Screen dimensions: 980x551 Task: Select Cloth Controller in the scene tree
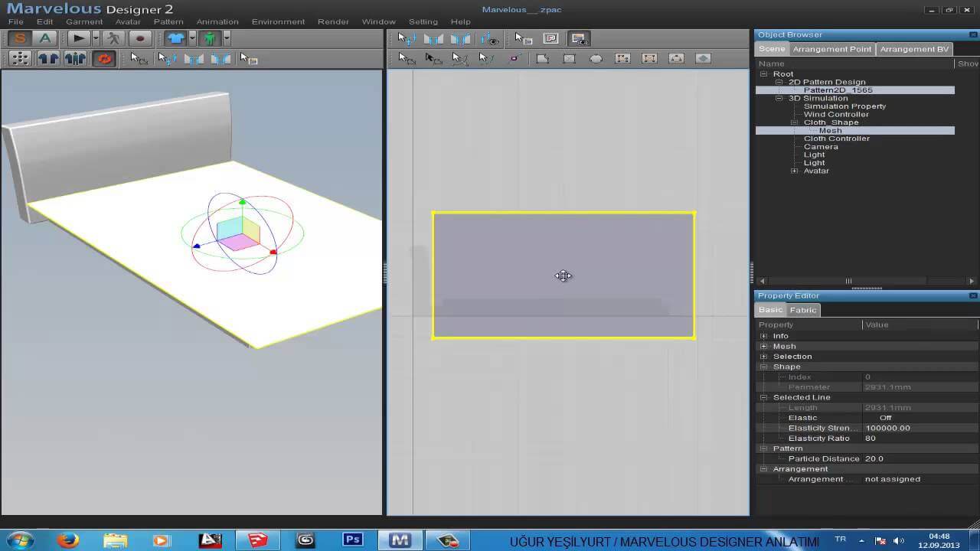click(x=836, y=139)
